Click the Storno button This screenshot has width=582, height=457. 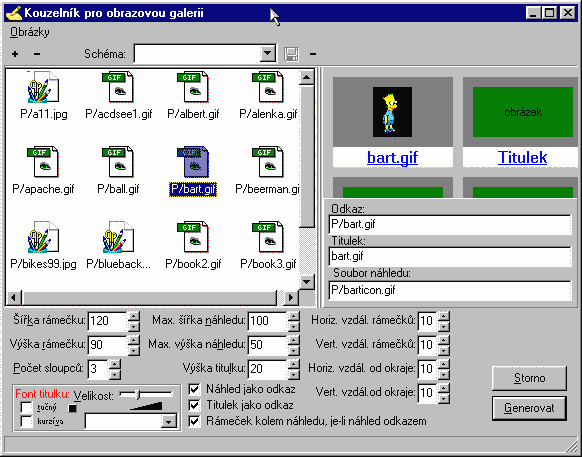[x=529, y=378]
